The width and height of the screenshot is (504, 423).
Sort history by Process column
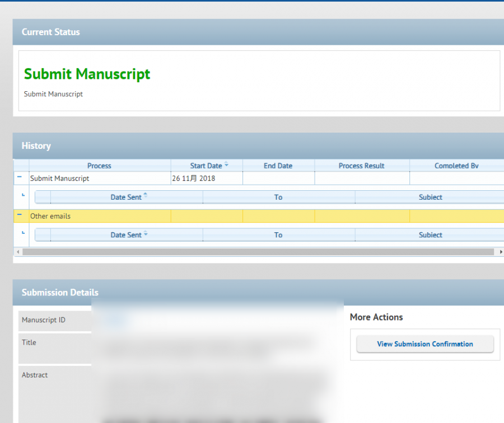tap(99, 166)
